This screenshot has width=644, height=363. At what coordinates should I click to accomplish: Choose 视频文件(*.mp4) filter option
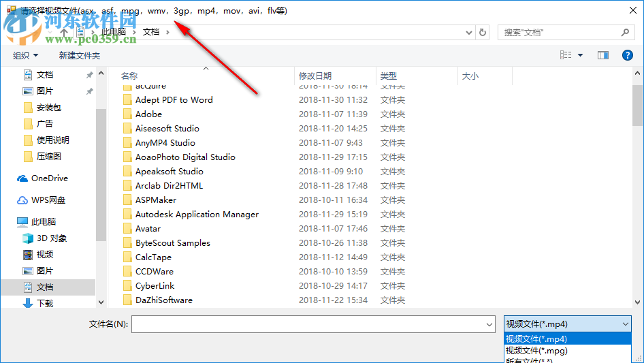click(x=568, y=338)
